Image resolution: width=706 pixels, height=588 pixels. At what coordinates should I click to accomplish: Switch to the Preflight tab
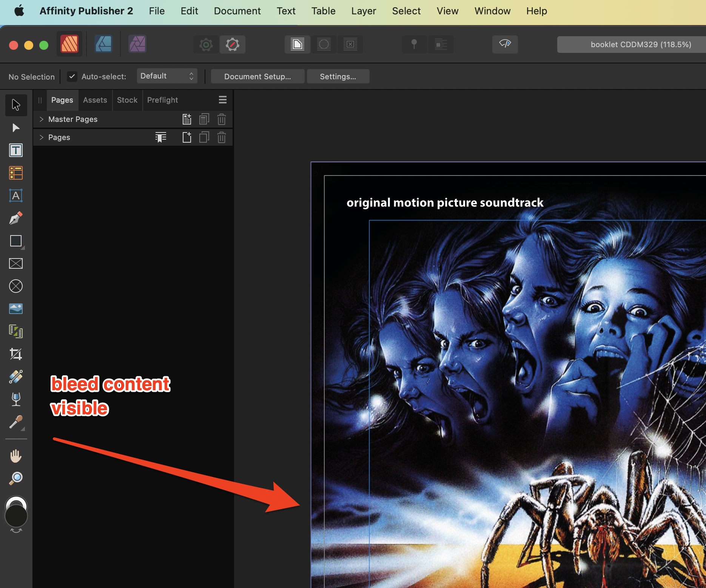162,100
